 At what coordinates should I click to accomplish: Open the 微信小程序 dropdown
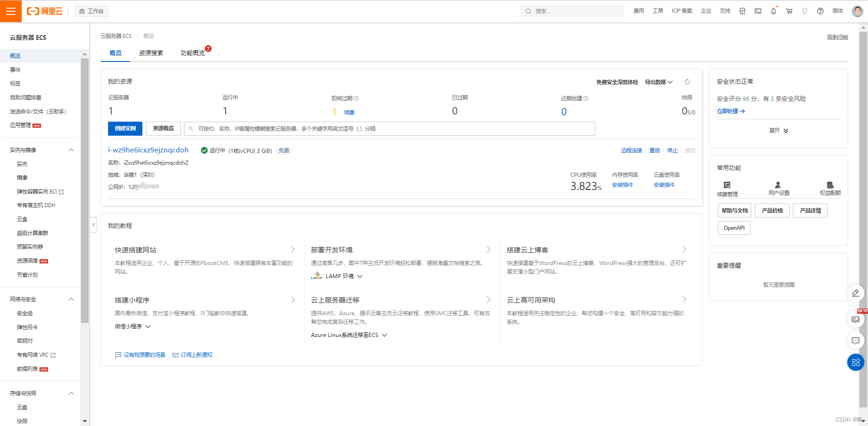tap(132, 327)
